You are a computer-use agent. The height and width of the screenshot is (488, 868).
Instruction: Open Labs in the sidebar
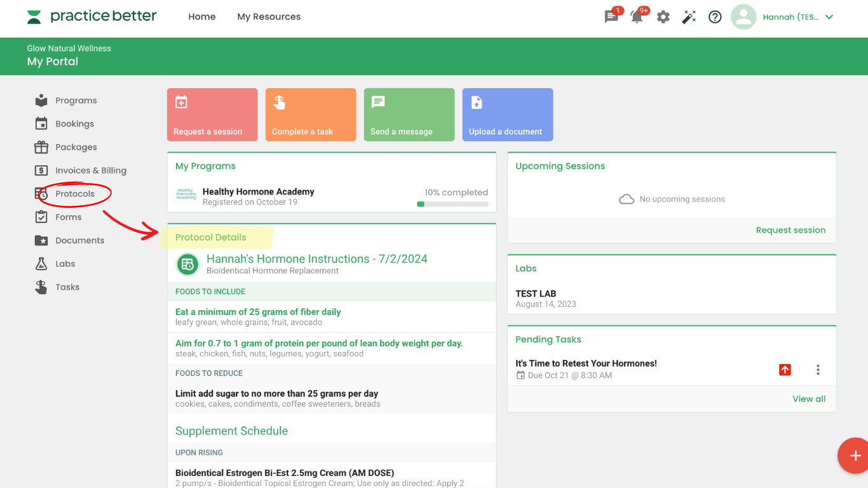coord(65,264)
